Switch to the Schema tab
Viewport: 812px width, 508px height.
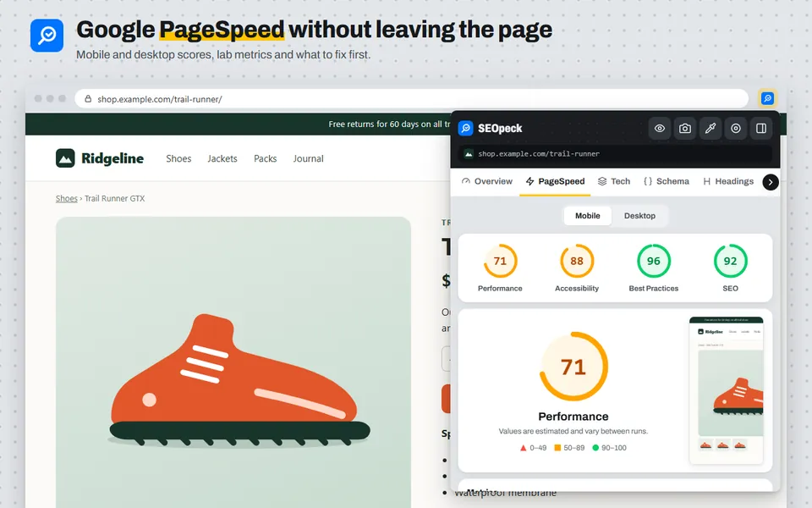pyautogui.click(x=666, y=181)
